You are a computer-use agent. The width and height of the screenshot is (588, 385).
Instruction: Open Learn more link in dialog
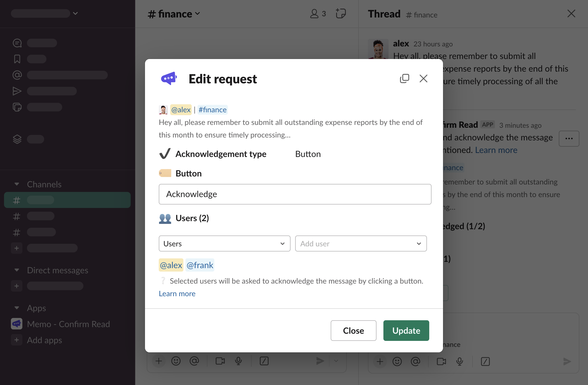[x=177, y=294]
